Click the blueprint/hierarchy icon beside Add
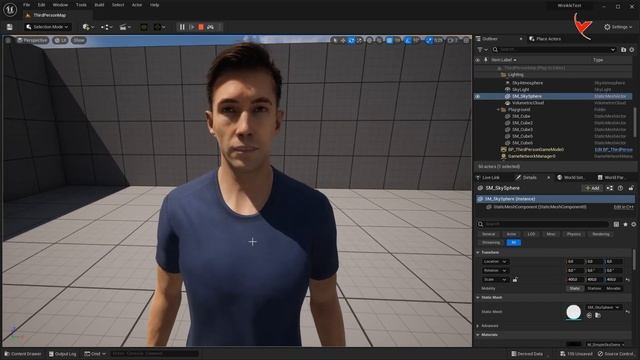This screenshot has width=640, height=360. point(609,188)
